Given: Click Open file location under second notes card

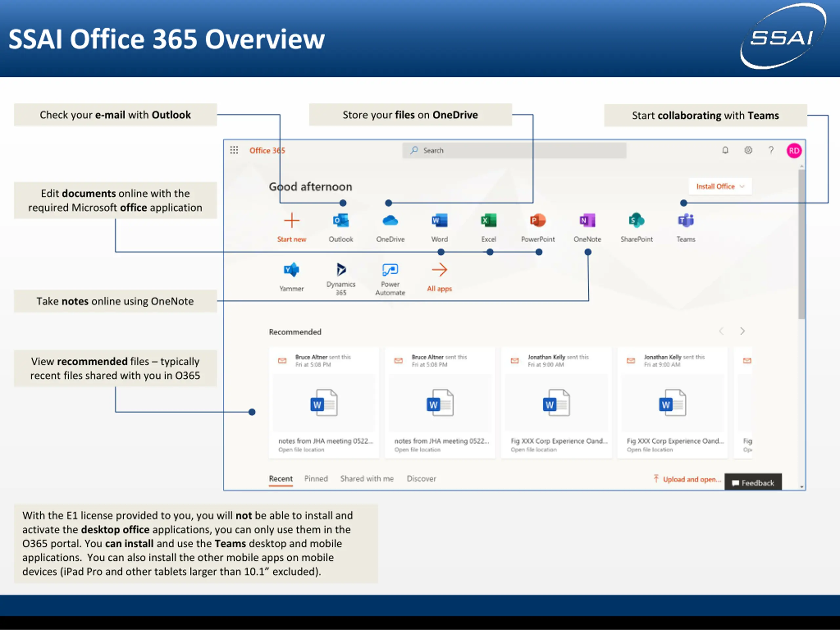Looking at the screenshot, I should 417,450.
